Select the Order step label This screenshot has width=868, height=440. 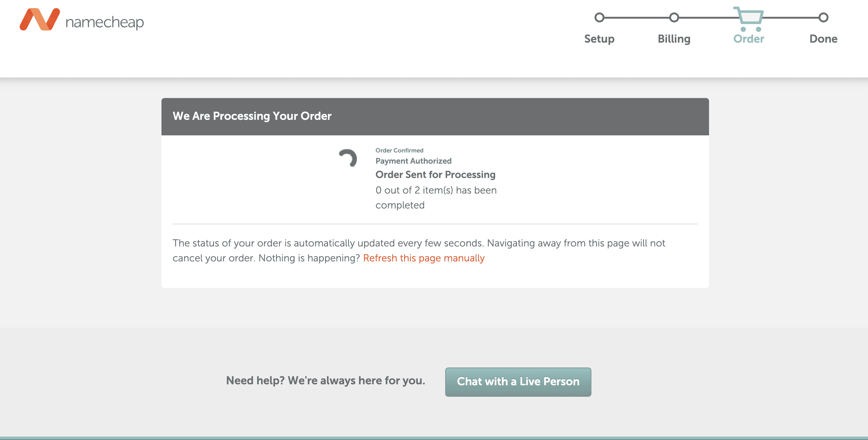[749, 39]
